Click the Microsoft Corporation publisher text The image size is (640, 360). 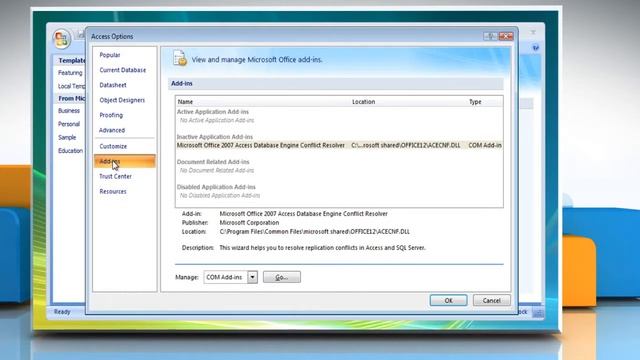[x=249, y=223]
